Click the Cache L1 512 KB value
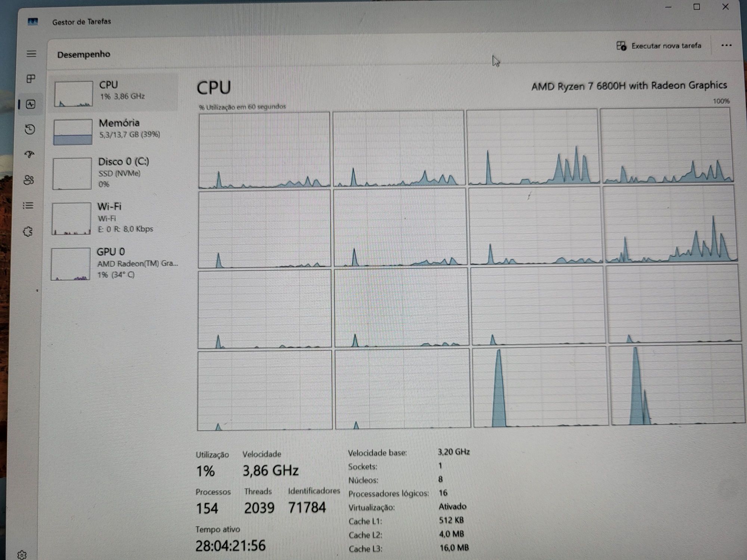747x560 pixels. click(x=451, y=520)
